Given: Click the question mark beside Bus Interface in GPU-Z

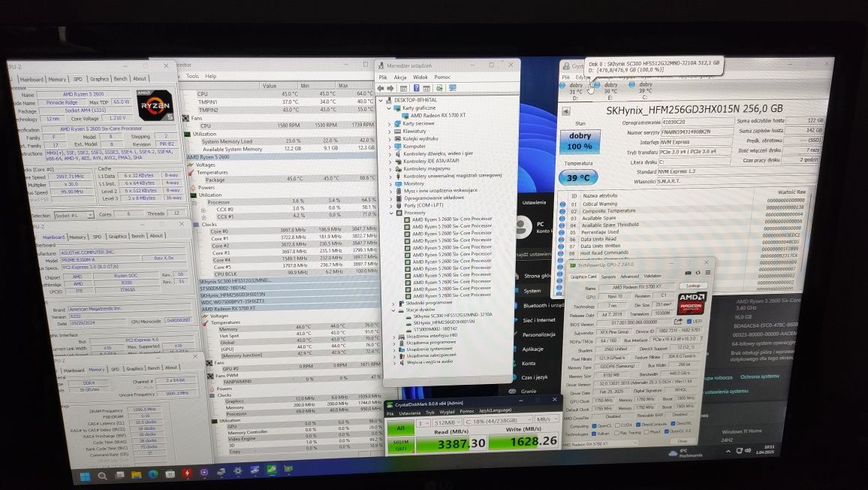Looking at the screenshot, I should 701,338.
